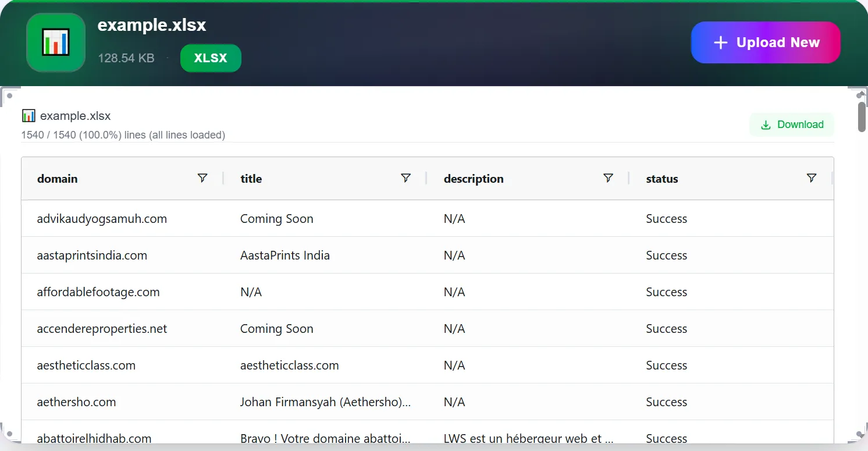Select the affordablefootage.com row
The image size is (868, 451).
[98, 292]
